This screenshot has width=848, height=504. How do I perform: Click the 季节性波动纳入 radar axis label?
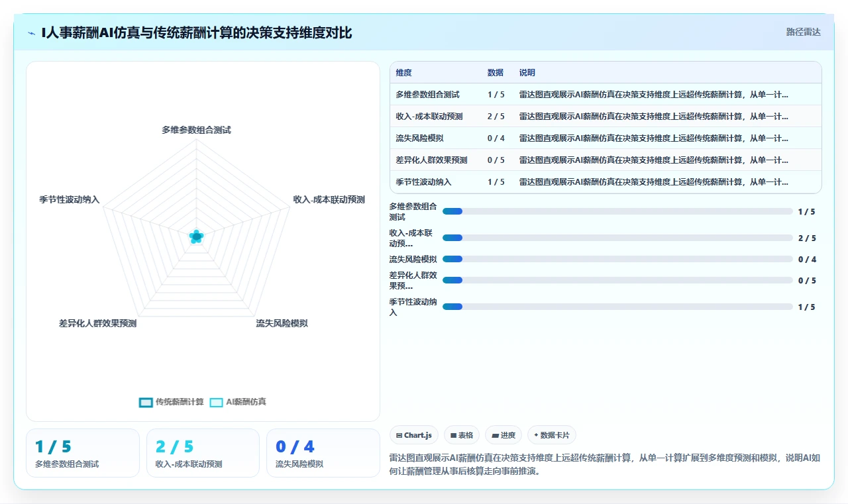[70, 199]
